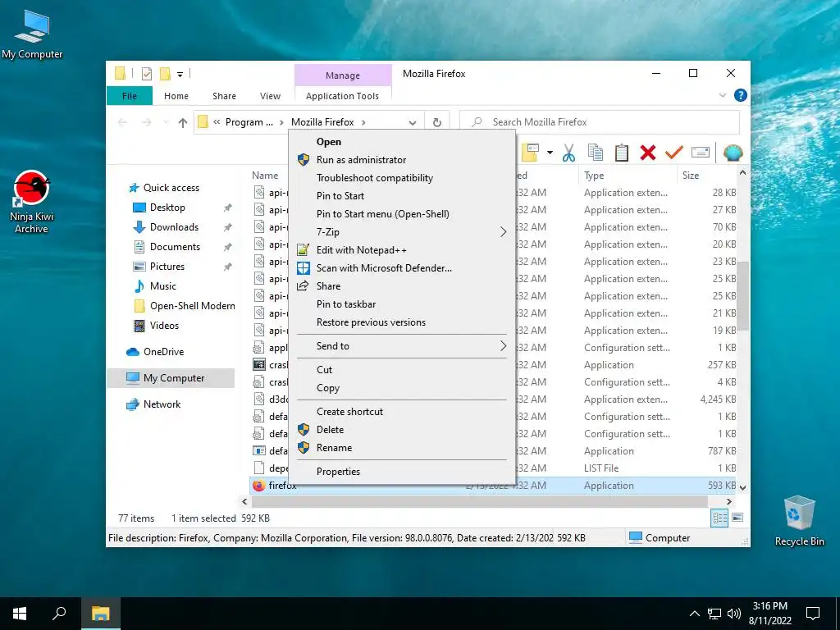Viewport: 840px width, 630px height.
Task: Click the Copy pages toolbar icon
Action: pyautogui.click(x=596, y=153)
